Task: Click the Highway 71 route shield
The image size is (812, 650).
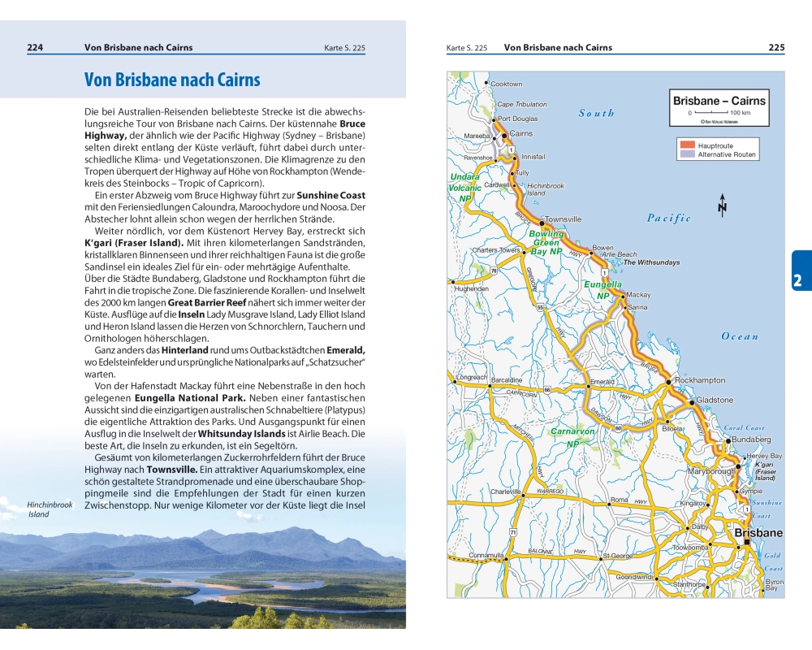Action: (x=513, y=531)
